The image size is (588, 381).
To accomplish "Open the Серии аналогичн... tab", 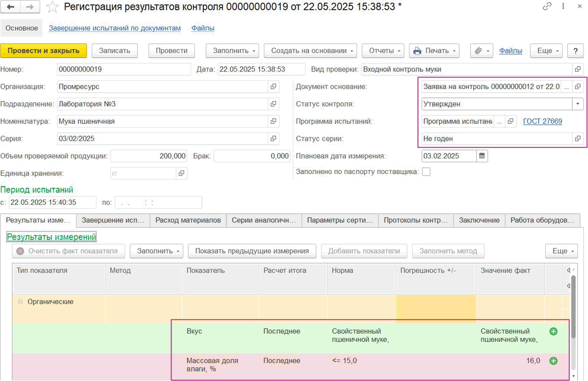I will click(x=264, y=220).
